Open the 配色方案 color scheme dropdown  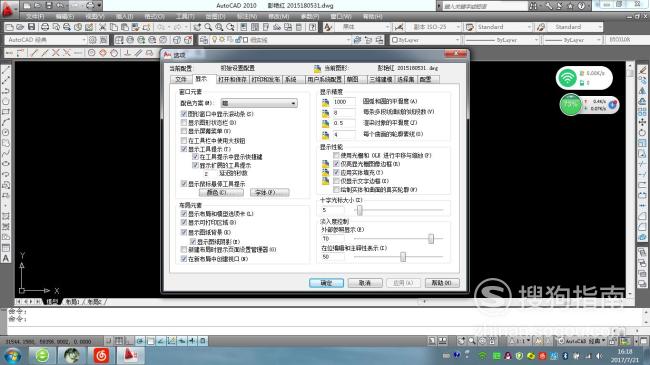point(259,103)
